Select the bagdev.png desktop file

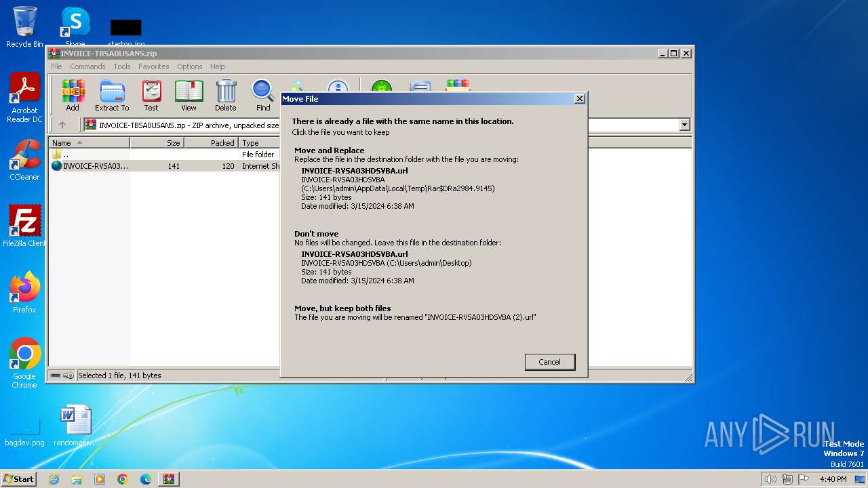click(24, 431)
